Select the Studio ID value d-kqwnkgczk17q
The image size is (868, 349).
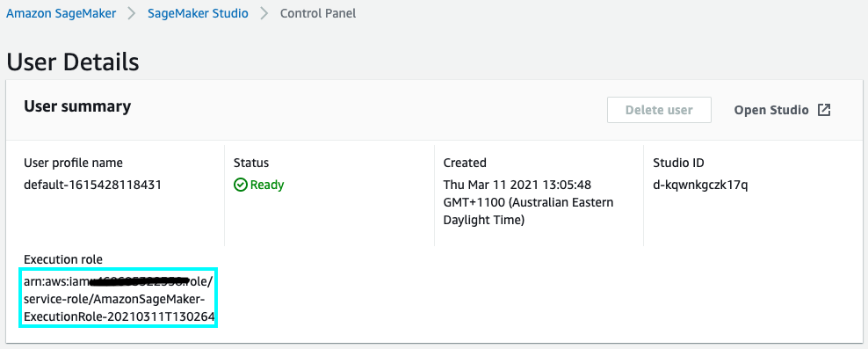tap(700, 185)
